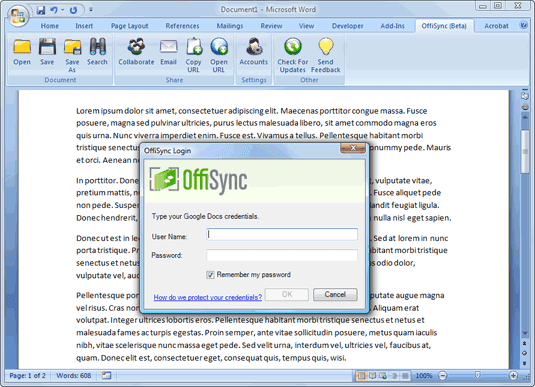Toggle the View Ruler button above scrollbar
This screenshot has height=387, width=535.
pos(525,96)
